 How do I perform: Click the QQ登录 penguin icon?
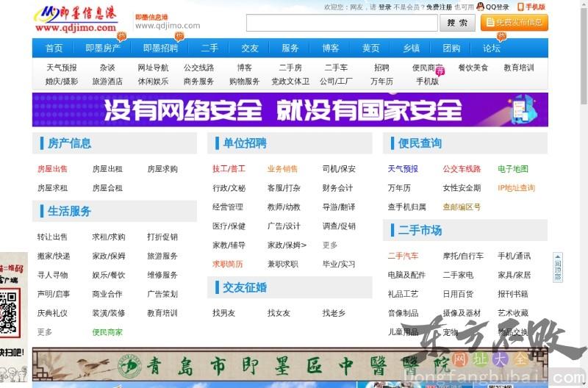click(480, 7)
